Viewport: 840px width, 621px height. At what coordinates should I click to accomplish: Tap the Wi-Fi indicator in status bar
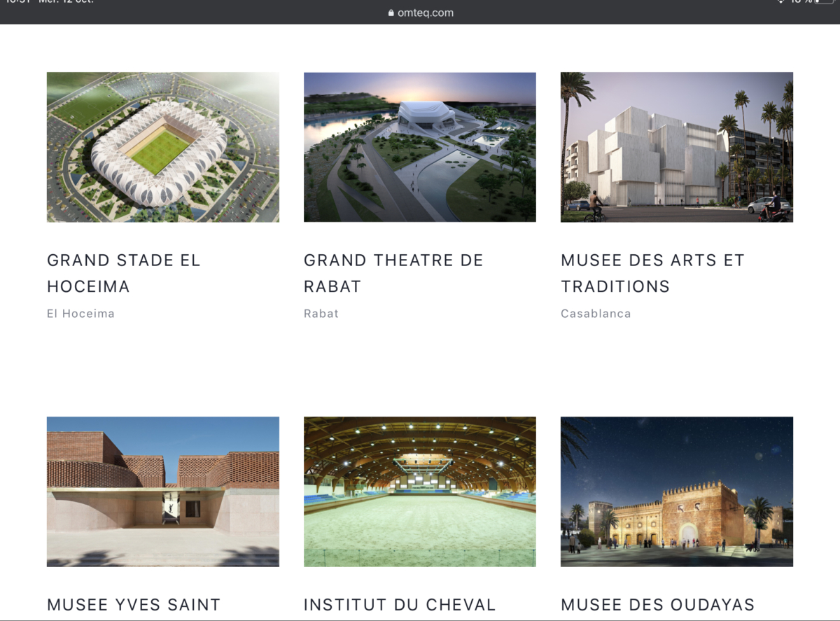780,2
